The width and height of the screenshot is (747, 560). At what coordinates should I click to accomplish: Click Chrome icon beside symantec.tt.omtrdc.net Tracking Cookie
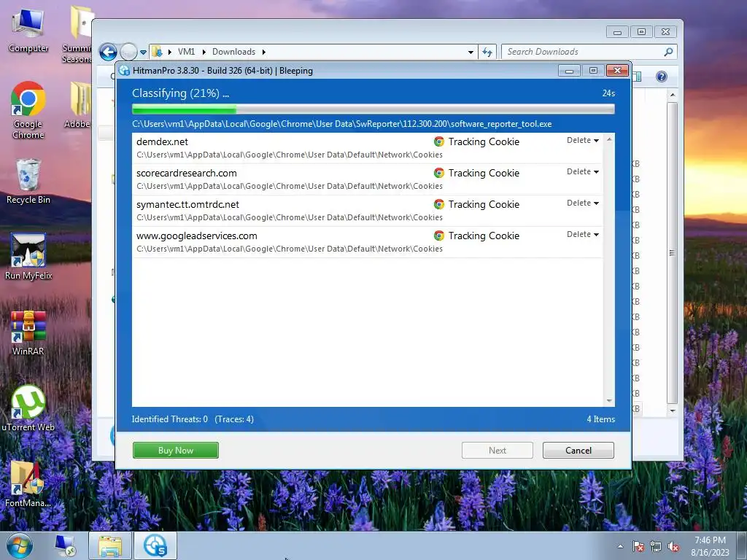click(x=439, y=204)
